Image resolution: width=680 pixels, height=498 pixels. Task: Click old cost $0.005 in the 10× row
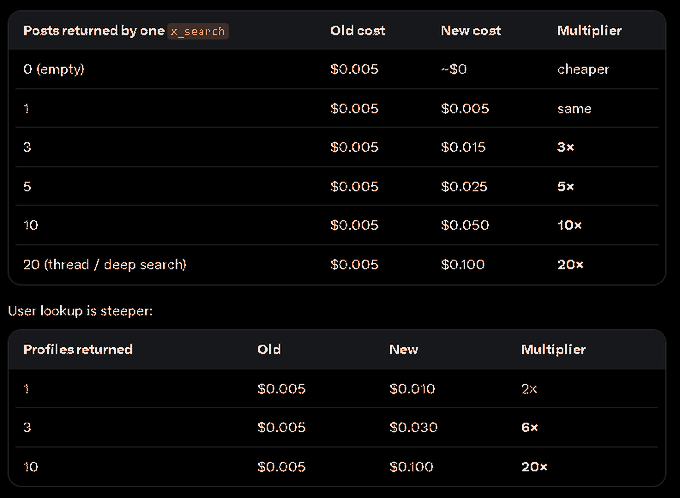[354, 225]
